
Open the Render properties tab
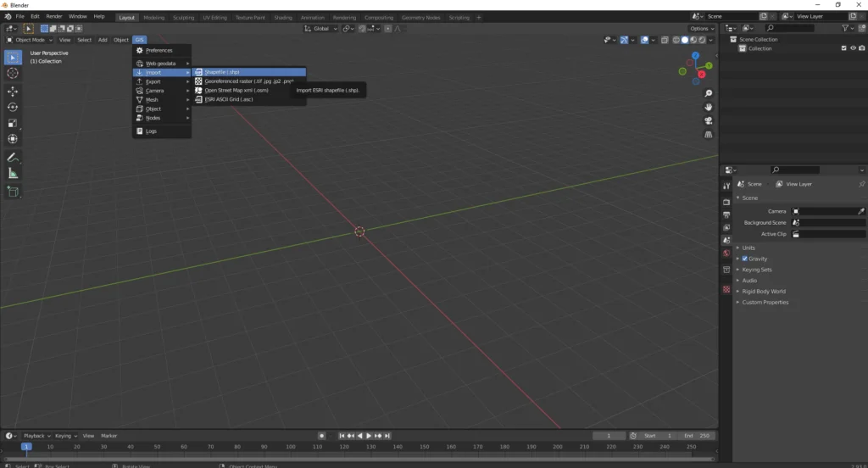726,202
